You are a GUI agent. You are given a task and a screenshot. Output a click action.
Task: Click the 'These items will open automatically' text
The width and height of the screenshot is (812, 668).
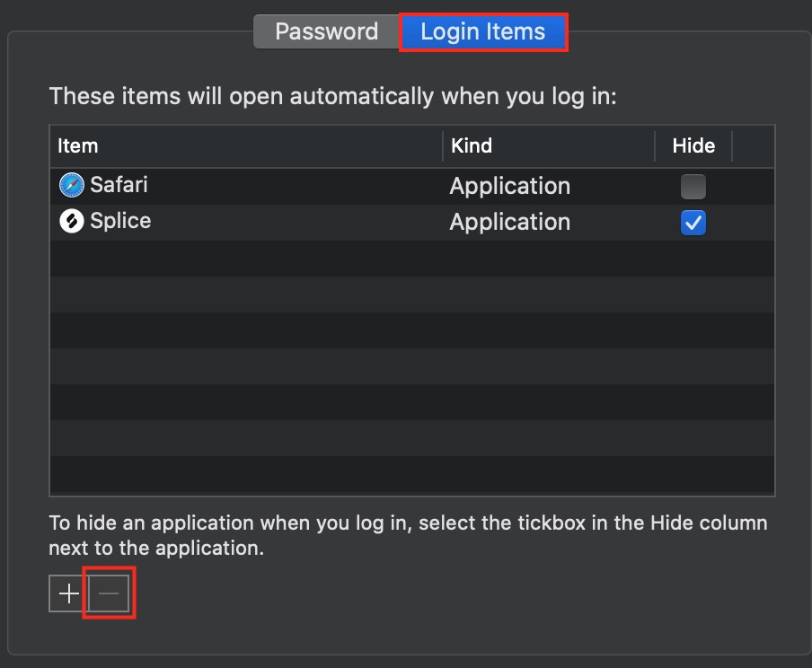coord(332,97)
